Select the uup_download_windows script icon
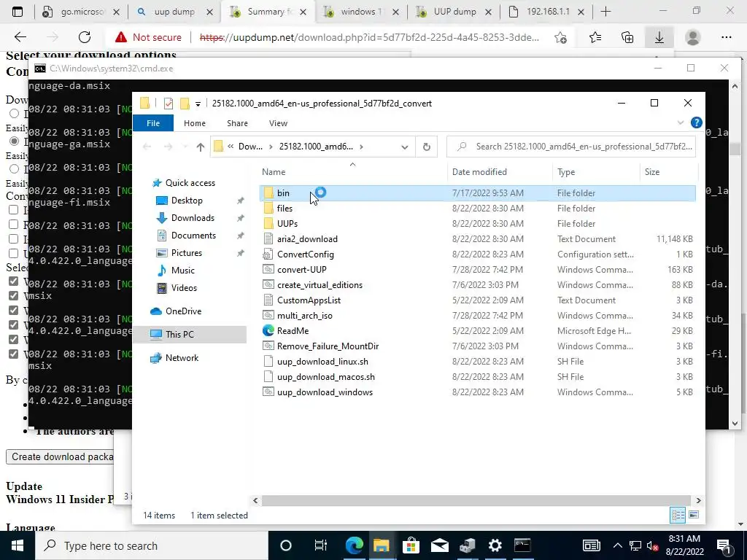747x560 pixels. pos(268,392)
